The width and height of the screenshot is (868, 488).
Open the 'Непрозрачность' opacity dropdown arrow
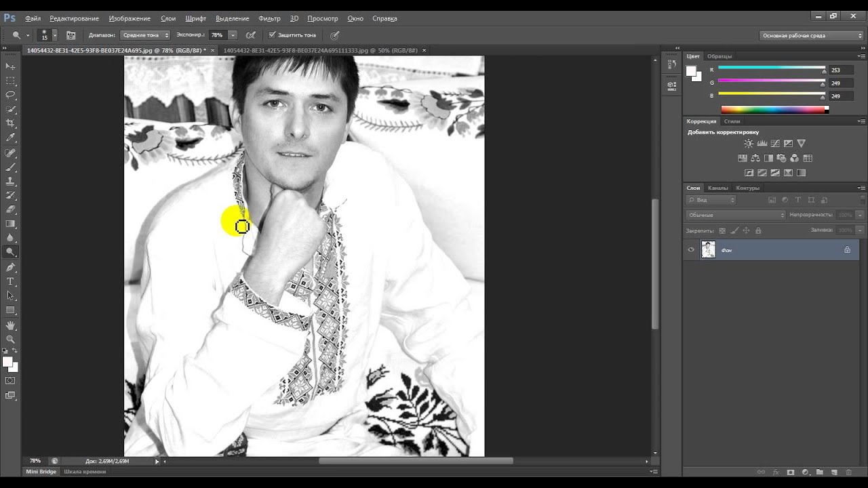coord(860,215)
